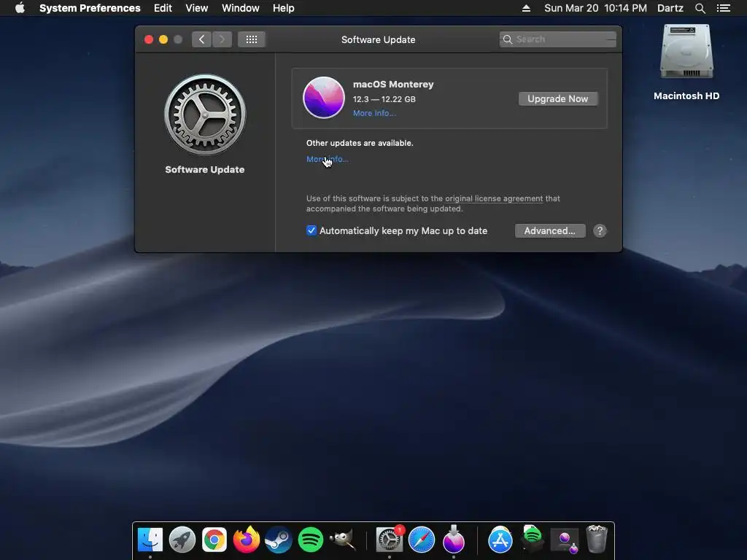Open Finder from the Dock
The image size is (747, 560).
pos(150,540)
